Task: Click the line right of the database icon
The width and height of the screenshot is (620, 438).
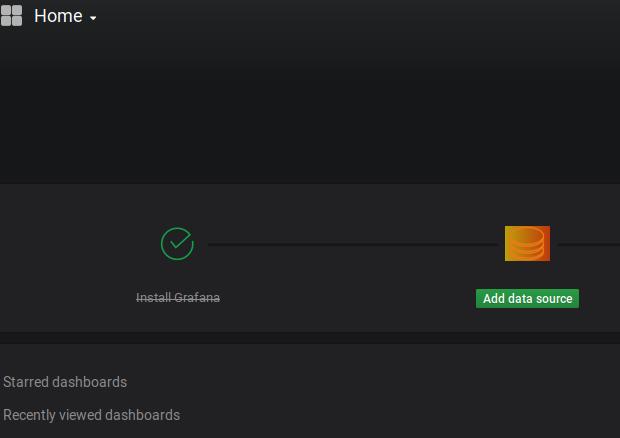Action: point(590,244)
